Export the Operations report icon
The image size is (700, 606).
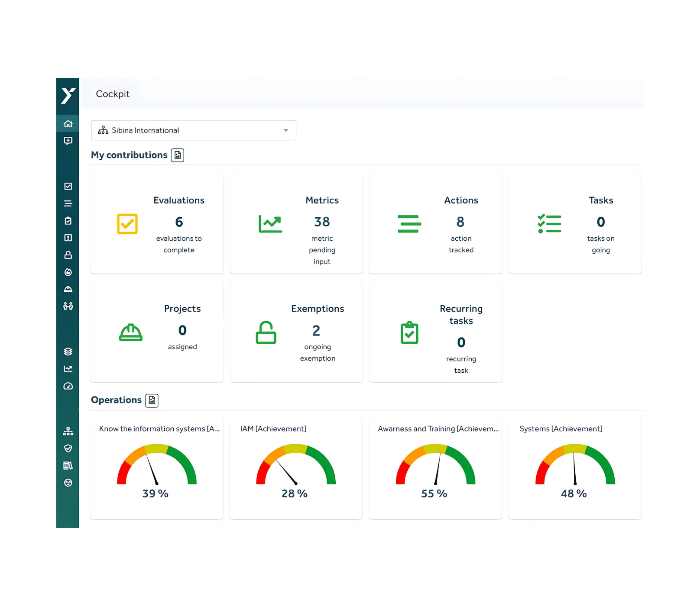pyautogui.click(x=152, y=400)
